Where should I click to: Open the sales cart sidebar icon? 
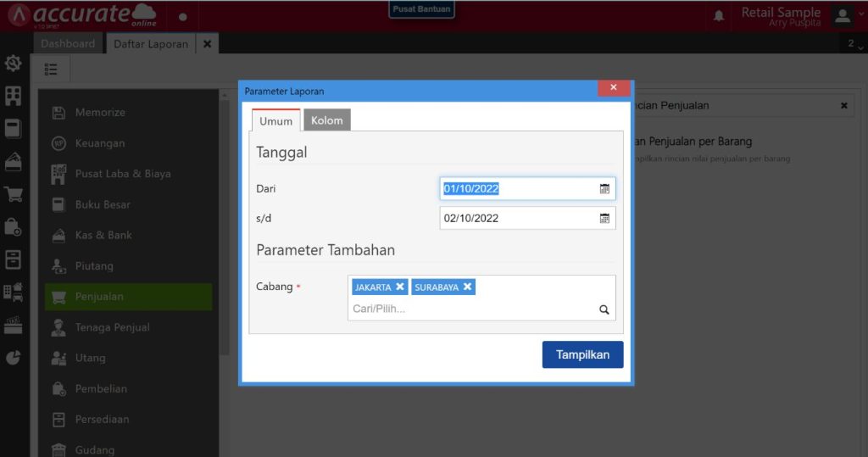(x=14, y=194)
